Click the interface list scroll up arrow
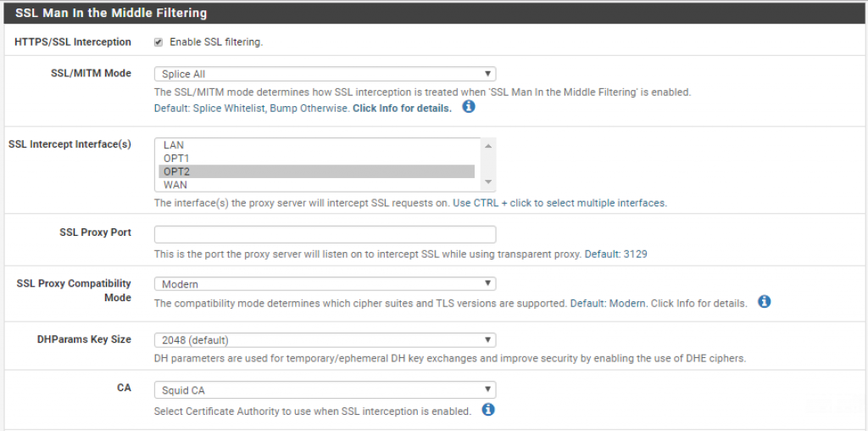The image size is (868, 431). pyautogui.click(x=488, y=146)
